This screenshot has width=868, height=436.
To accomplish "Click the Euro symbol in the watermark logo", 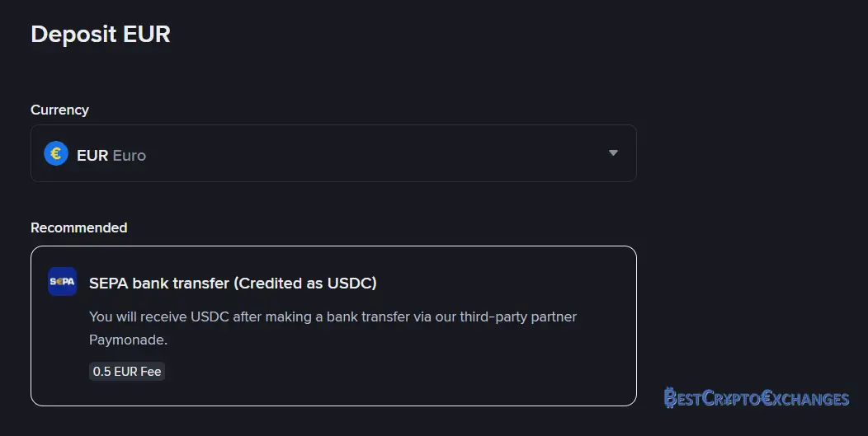I will click(767, 398).
